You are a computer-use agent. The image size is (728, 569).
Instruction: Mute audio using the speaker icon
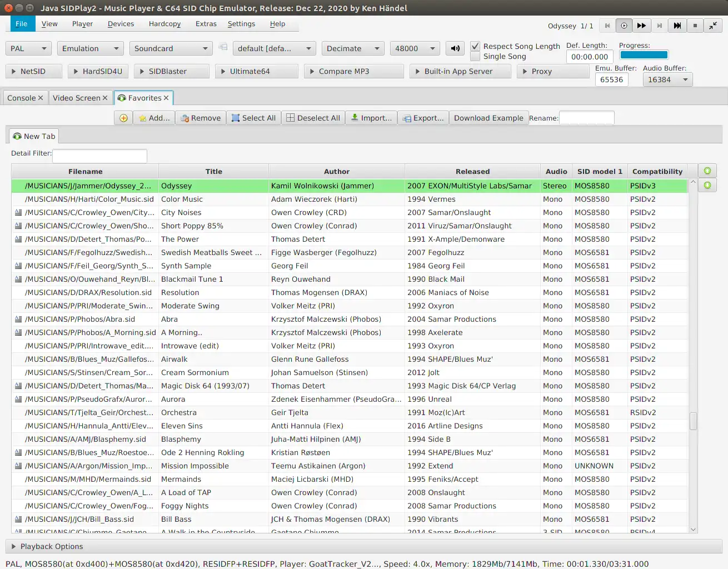[455, 48]
